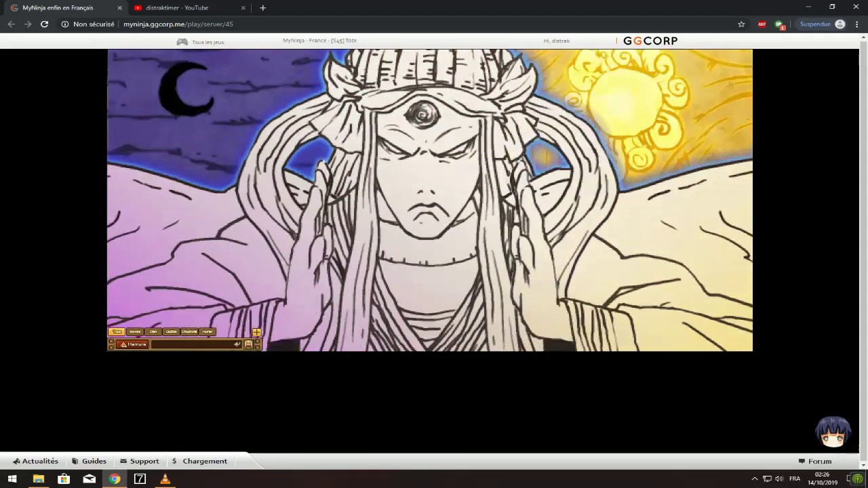Screen dimensions: 868x488
Task: Go forward in browser history
Action: (28, 24)
